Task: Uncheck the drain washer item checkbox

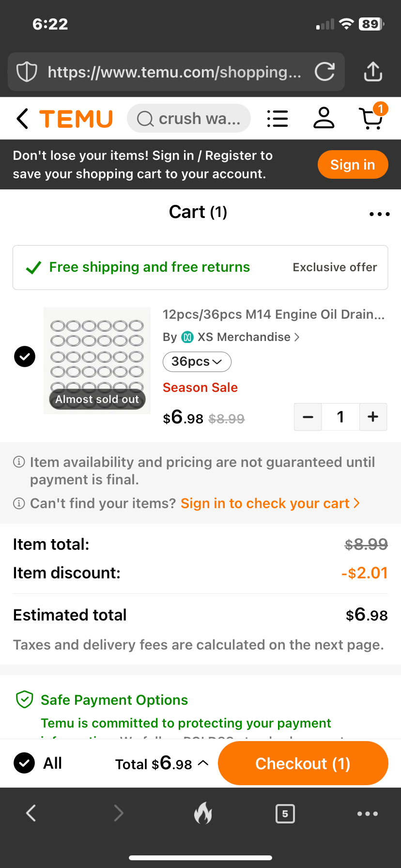Action: (25, 356)
